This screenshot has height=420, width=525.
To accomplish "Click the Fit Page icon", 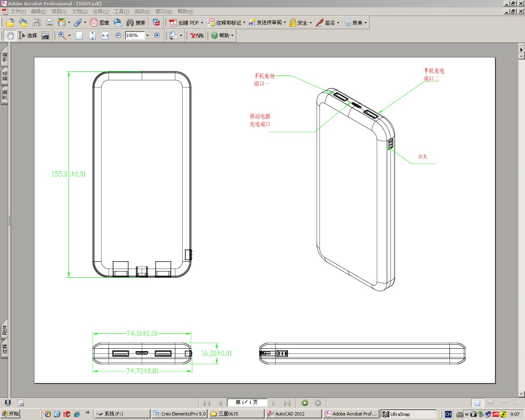I will point(92,36).
